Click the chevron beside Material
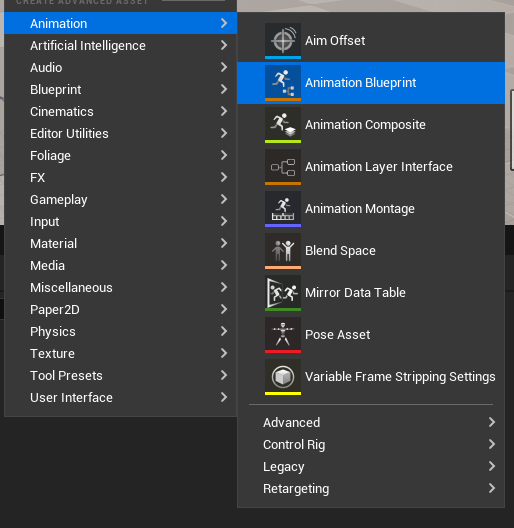Screen dimensions: 514x528 tap(224, 243)
